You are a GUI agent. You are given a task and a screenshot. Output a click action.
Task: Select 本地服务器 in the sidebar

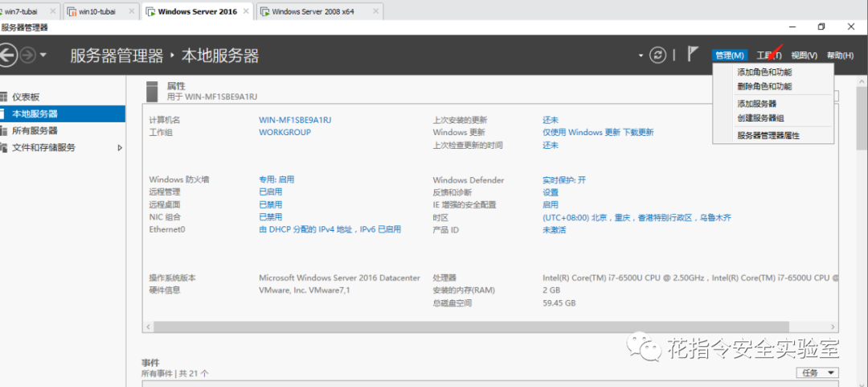[63, 113]
